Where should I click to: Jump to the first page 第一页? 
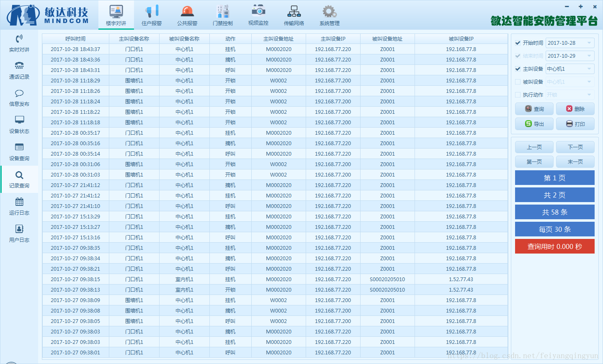coord(534,161)
